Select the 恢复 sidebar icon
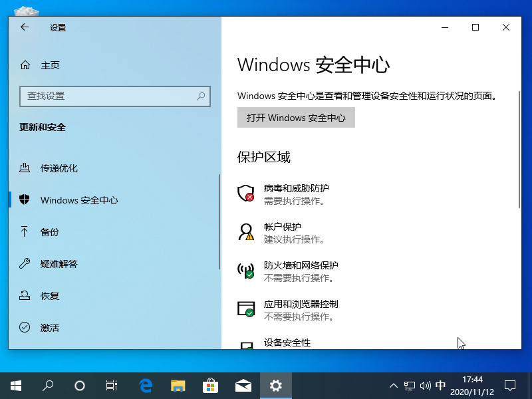 (25, 296)
